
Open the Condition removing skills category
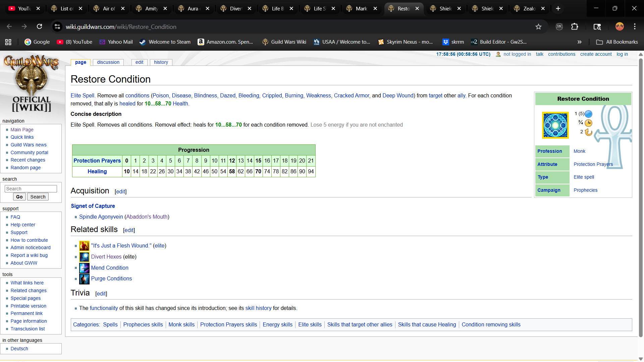(491, 325)
